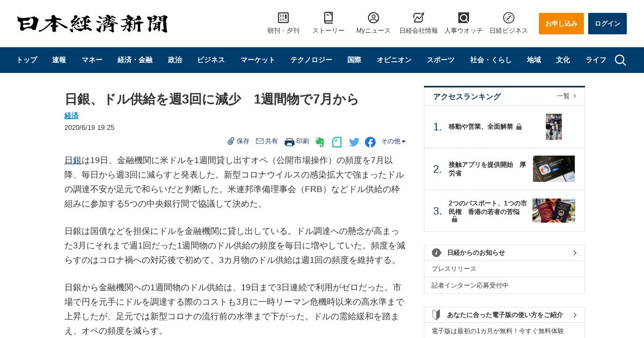Image resolution: width=644 pixels, height=338 pixels.
Task: Open the アクセスランキング 一覧 chevron link
Action: [567, 96]
